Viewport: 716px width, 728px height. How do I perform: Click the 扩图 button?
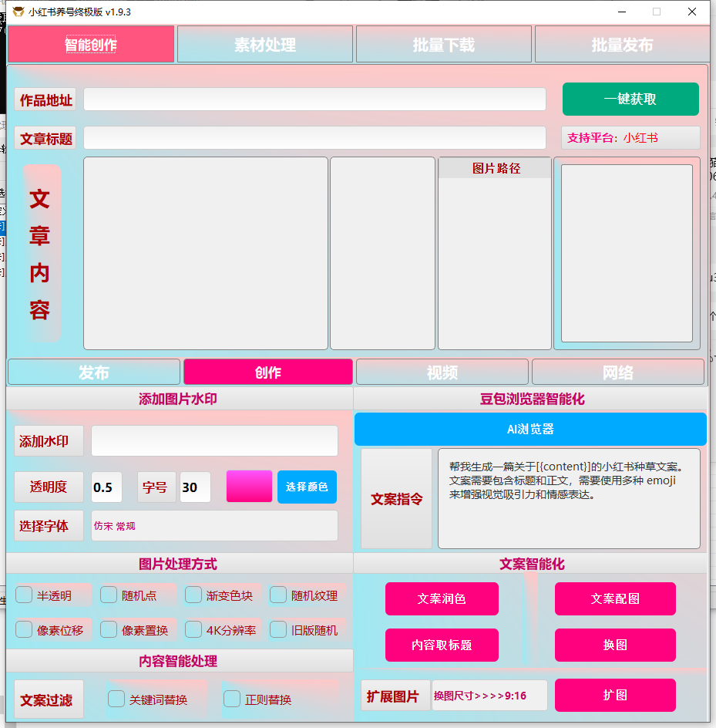pos(615,695)
